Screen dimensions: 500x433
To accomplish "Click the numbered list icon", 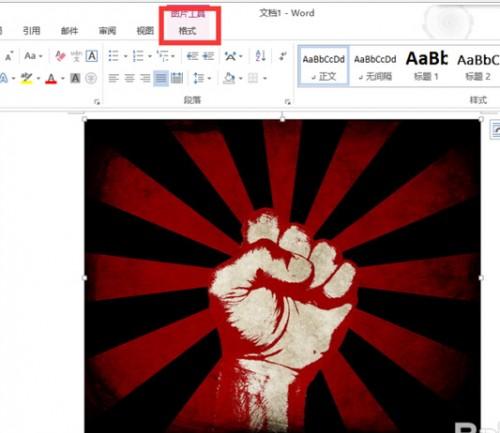I will click(138, 56).
